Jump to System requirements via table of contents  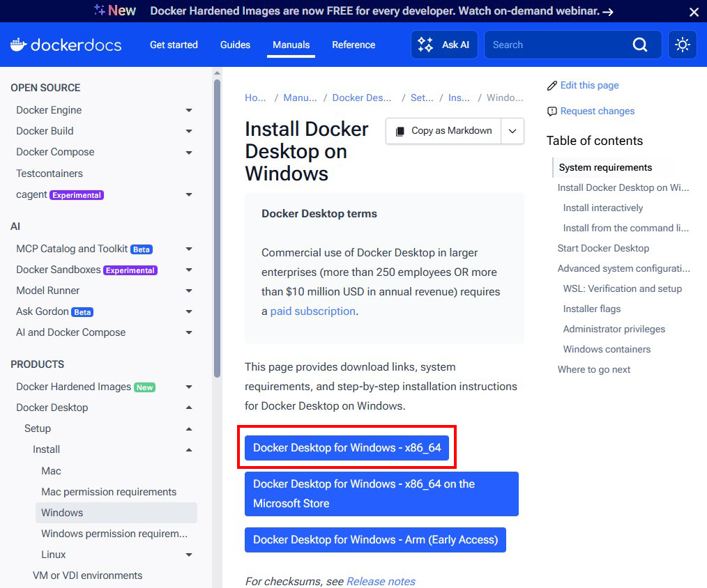pyautogui.click(x=604, y=167)
